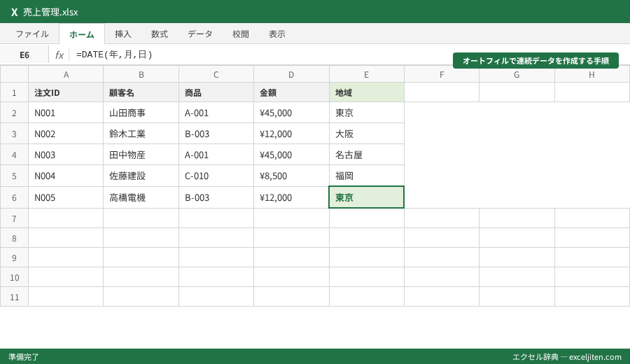630x364 pixels.
Task: Select column B header
Action: (x=141, y=74)
